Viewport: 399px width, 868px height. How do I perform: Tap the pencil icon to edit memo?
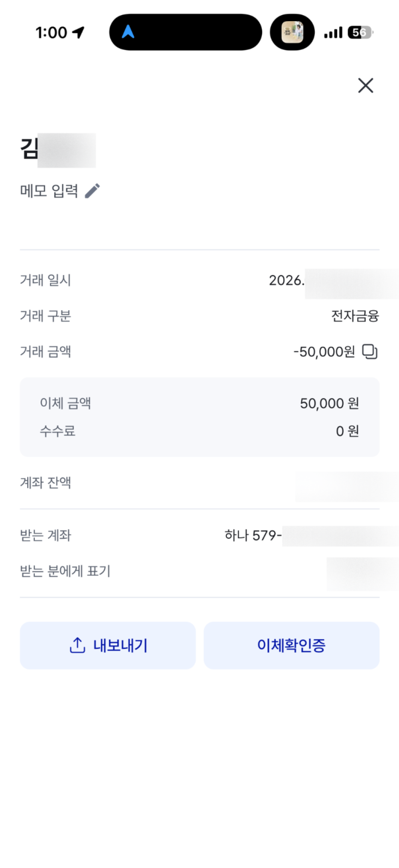click(x=92, y=191)
